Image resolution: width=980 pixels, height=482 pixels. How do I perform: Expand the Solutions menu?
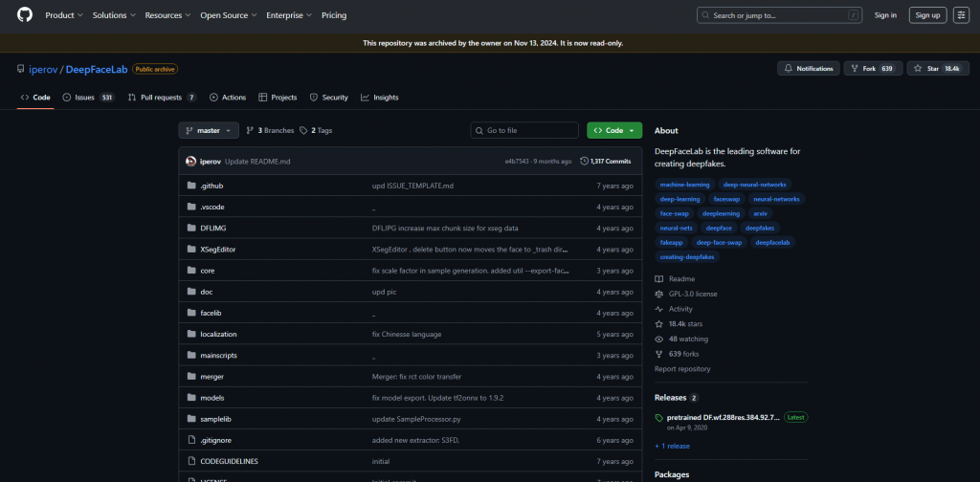pos(114,15)
